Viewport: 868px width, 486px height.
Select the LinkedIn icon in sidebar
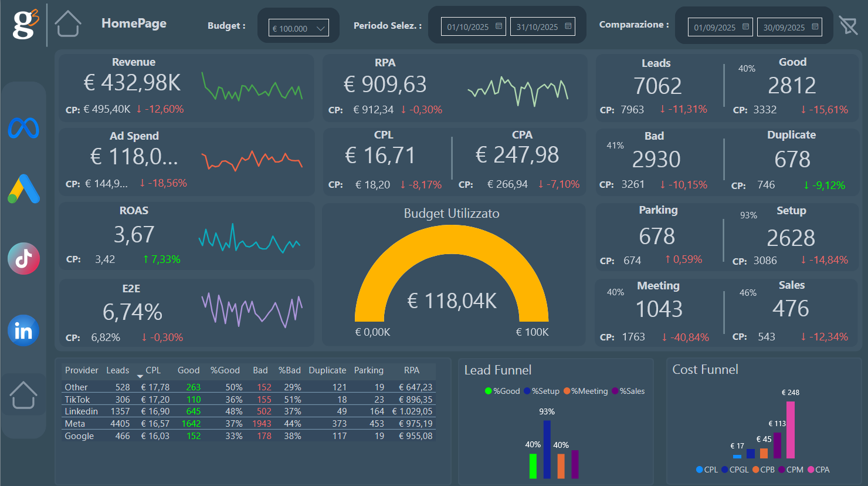23,330
